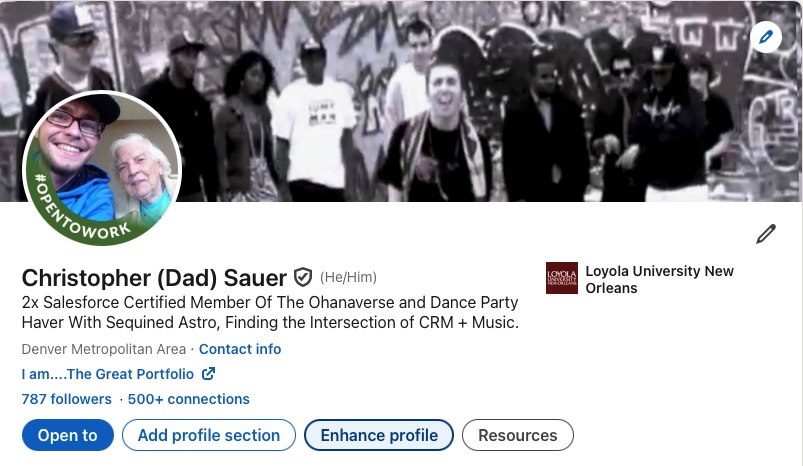Click the Salesforce Certified headline text
Image resolution: width=803 pixels, height=466 pixels.
pos(270,312)
